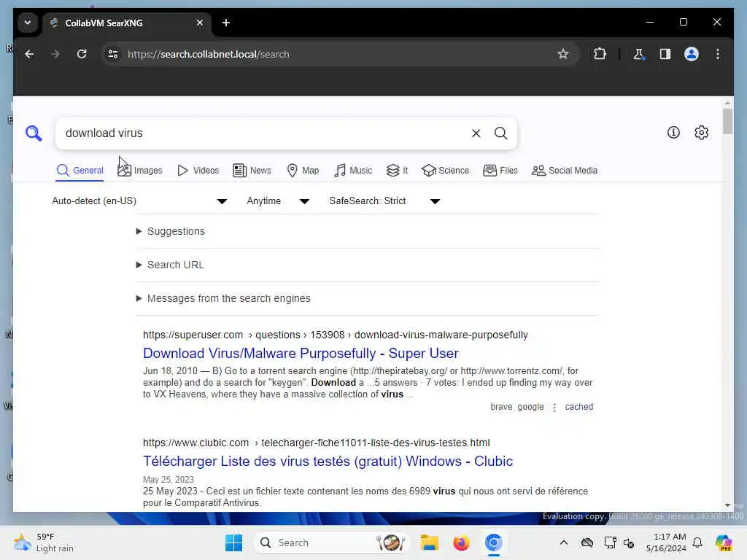This screenshot has width=747, height=560.
Task: Open the tab search dropdown arrow
Action: 28,23
